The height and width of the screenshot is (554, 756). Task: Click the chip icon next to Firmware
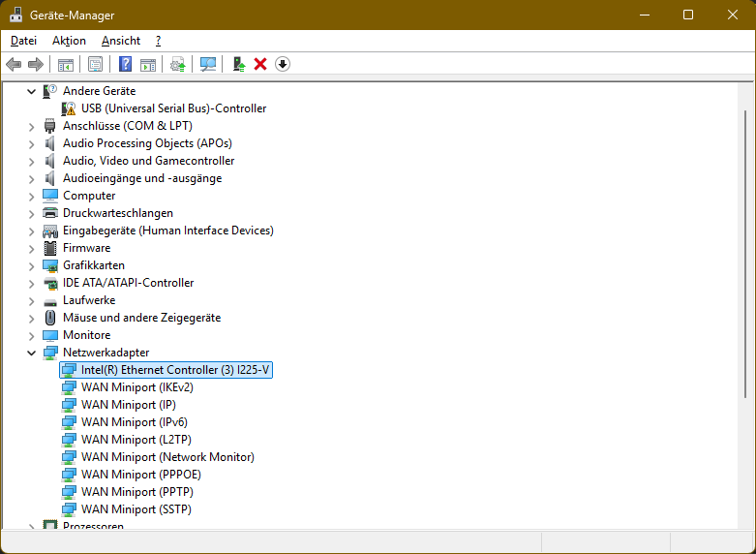click(50, 248)
